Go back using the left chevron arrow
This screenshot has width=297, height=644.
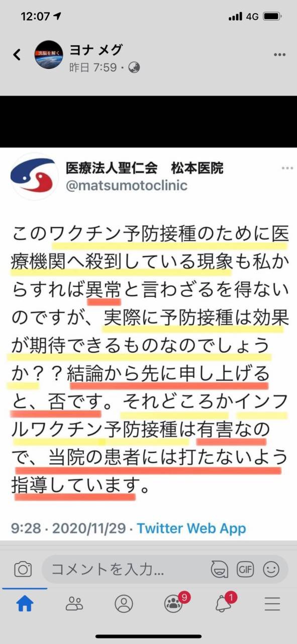(18, 55)
